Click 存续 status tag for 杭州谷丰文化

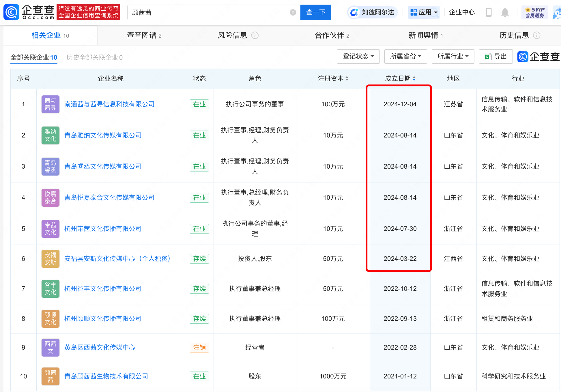199,289
